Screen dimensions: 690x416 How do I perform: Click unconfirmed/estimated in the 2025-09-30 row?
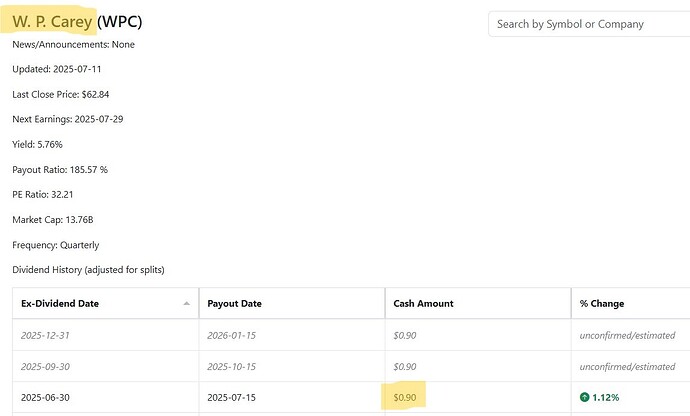(x=628, y=367)
